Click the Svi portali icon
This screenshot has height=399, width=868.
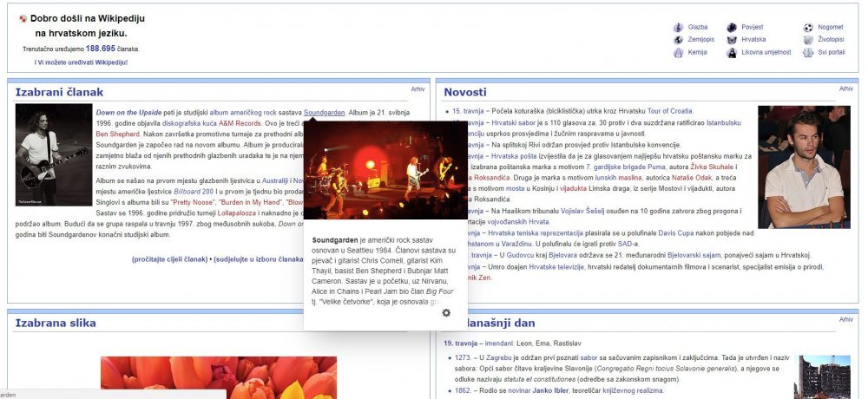click(809, 53)
